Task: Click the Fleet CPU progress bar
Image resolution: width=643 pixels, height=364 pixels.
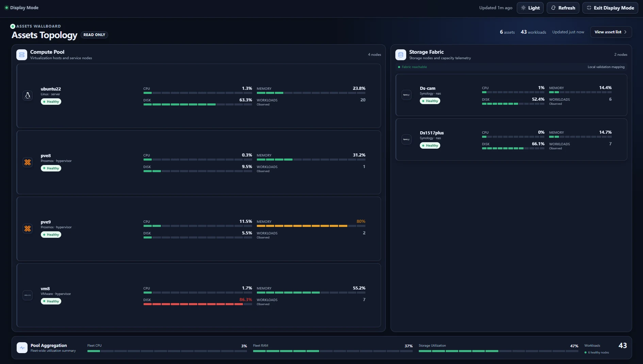Action: (167, 351)
